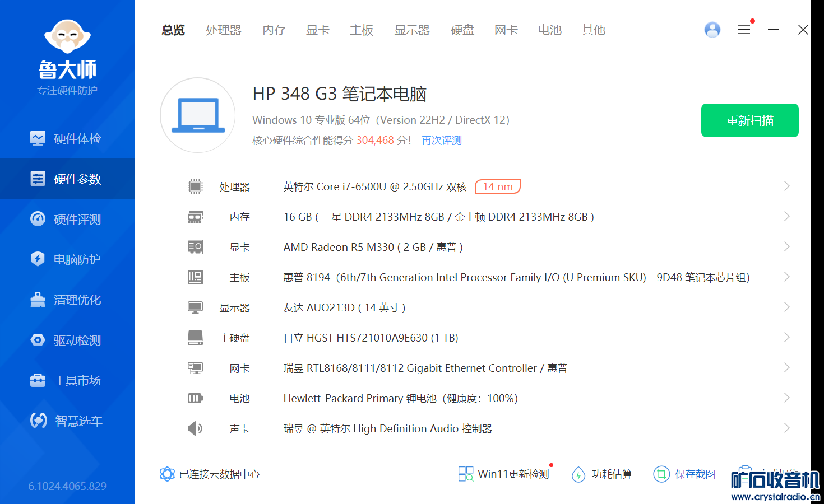Switch to the 电池 tab
Viewport: 824px width, 504px height.
point(550,30)
